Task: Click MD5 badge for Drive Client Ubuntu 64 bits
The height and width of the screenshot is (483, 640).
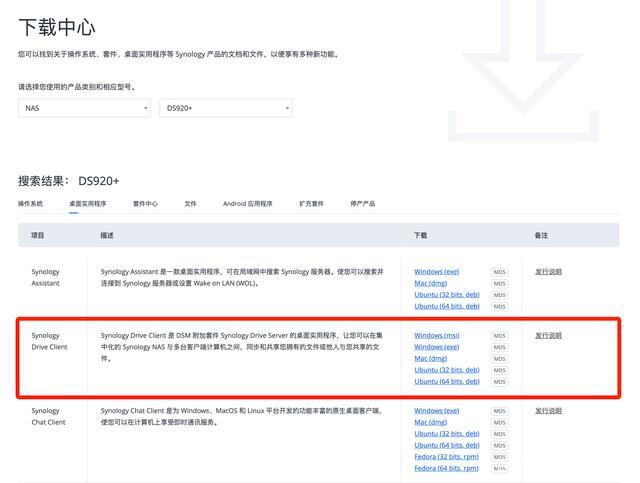Action: tap(500, 381)
